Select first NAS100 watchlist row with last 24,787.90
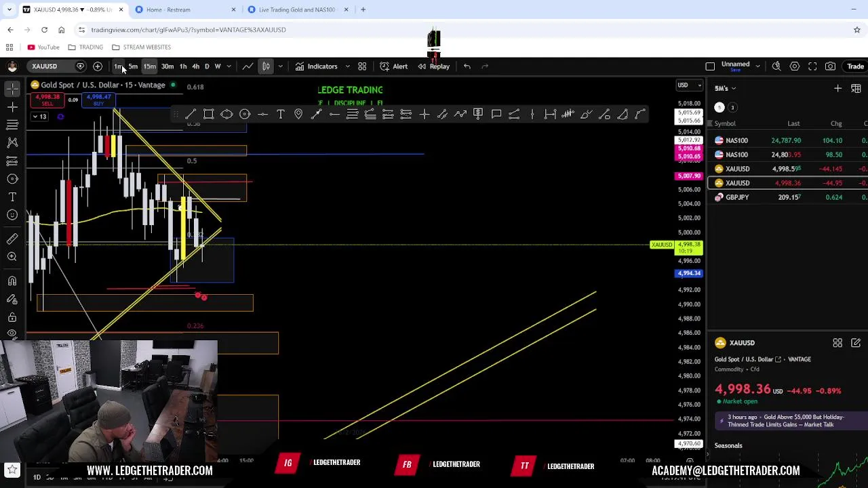868x488 pixels. tap(788, 140)
